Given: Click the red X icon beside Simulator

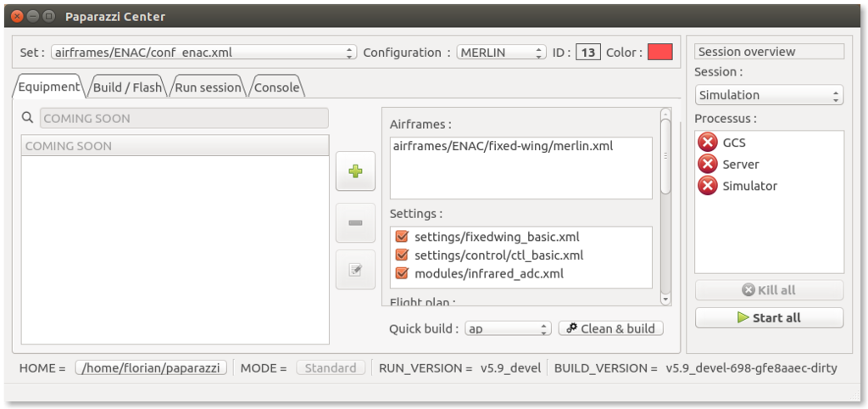Looking at the screenshot, I should tap(707, 186).
